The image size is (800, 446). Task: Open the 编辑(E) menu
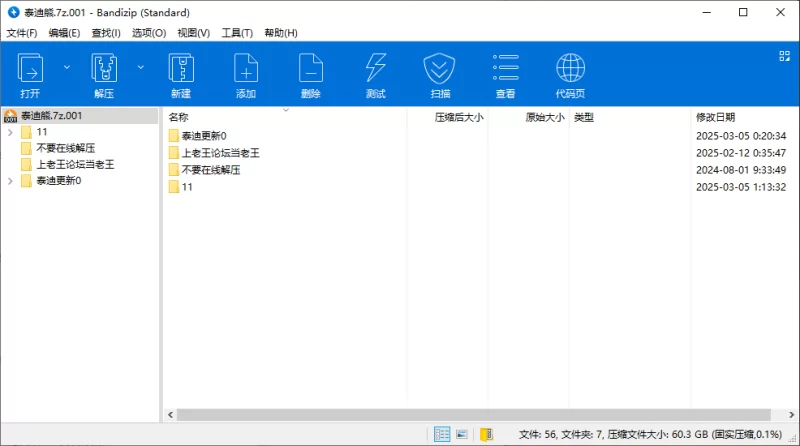pos(64,33)
